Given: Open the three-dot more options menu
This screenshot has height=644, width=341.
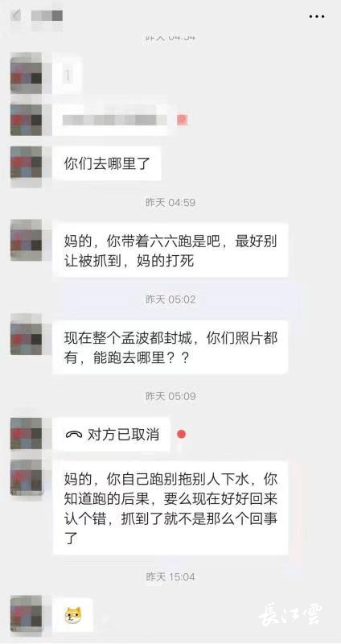Looking at the screenshot, I should [317, 16].
